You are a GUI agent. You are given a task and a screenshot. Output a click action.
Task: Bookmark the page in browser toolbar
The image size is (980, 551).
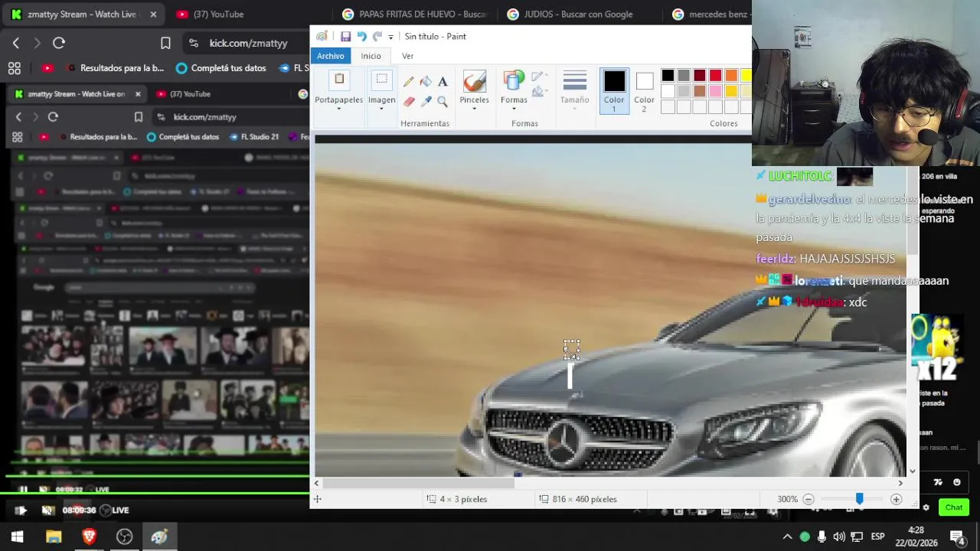click(x=165, y=44)
